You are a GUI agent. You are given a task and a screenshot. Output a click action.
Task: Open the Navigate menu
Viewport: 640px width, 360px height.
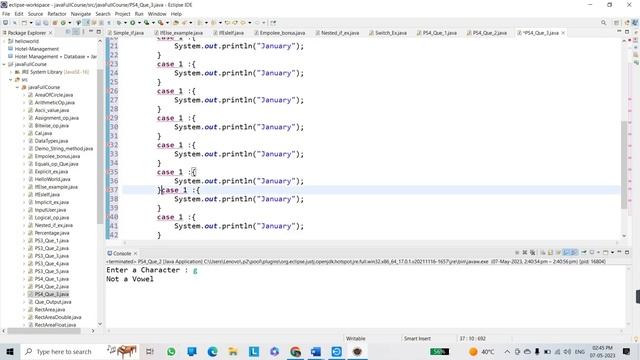(x=81, y=14)
